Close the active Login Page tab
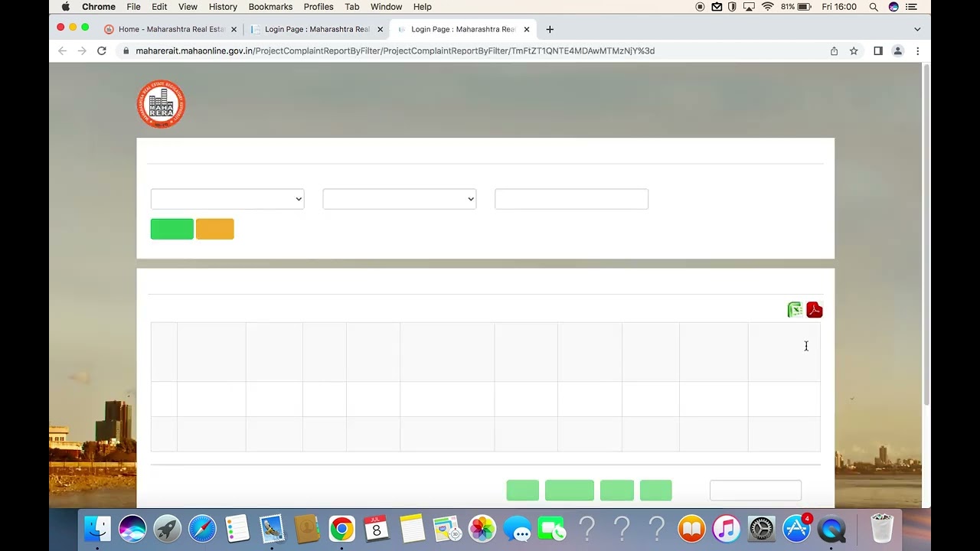 526,29
